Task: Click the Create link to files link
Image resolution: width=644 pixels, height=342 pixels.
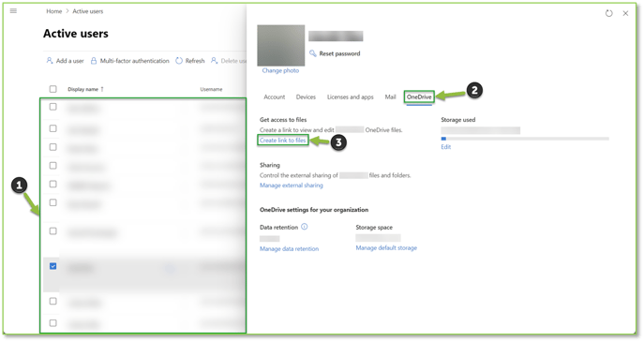Action: click(x=282, y=140)
